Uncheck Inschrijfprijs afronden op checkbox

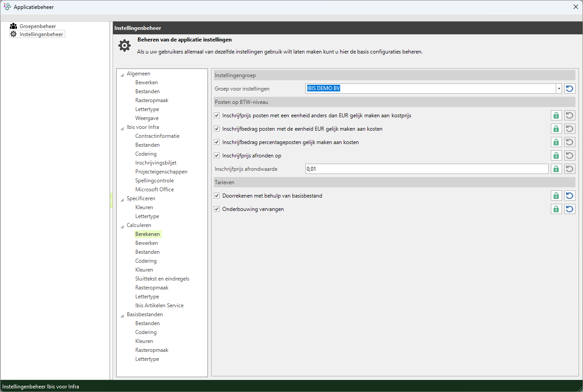pyautogui.click(x=217, y=156)
